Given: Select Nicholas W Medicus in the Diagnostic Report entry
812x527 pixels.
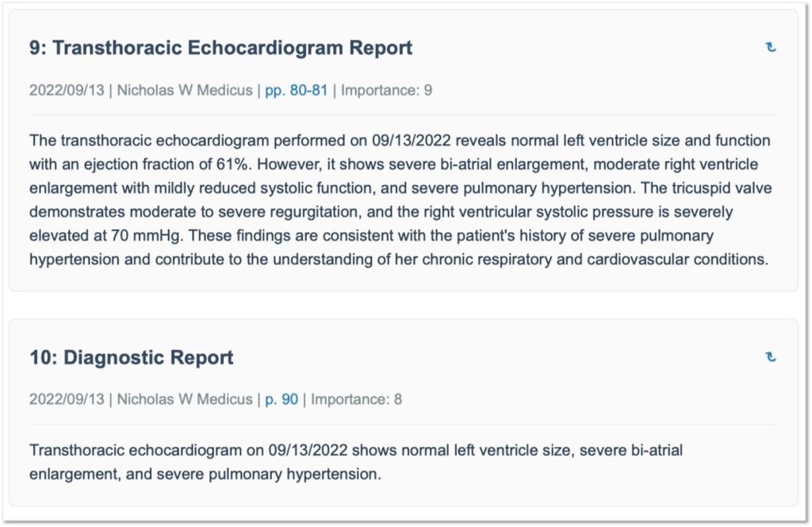Looking at the screenshot, I should tap(185, 399).
